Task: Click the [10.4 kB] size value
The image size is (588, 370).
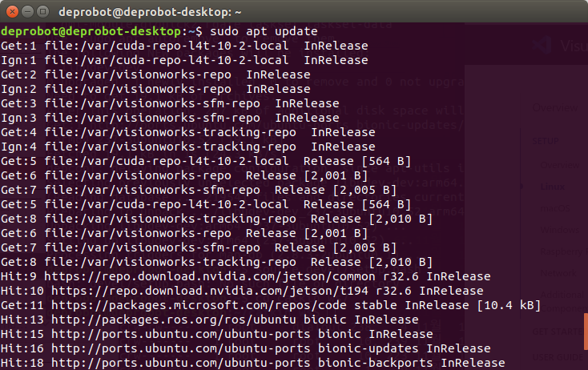Action: (x=509, y=305)
